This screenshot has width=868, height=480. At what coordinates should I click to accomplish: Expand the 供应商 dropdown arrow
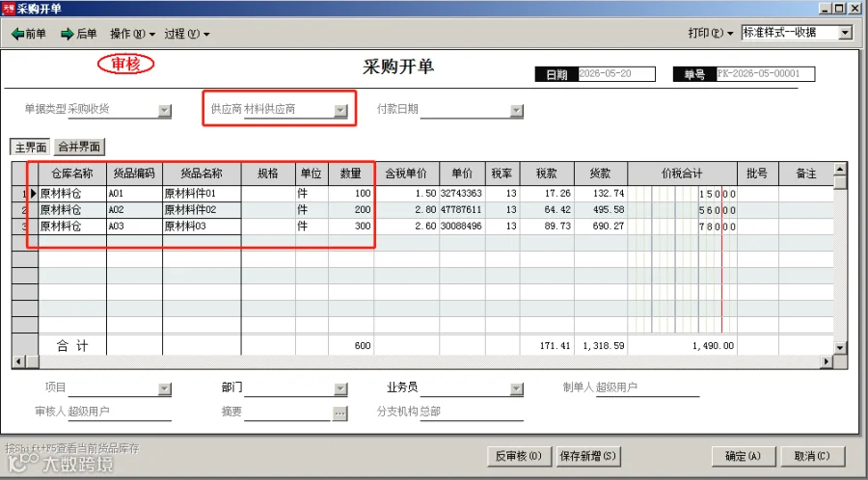click(x=340, y=111)
